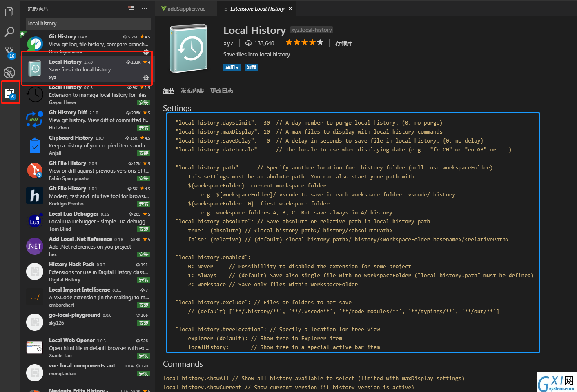Open the Extensions view in activity bar

10,93
